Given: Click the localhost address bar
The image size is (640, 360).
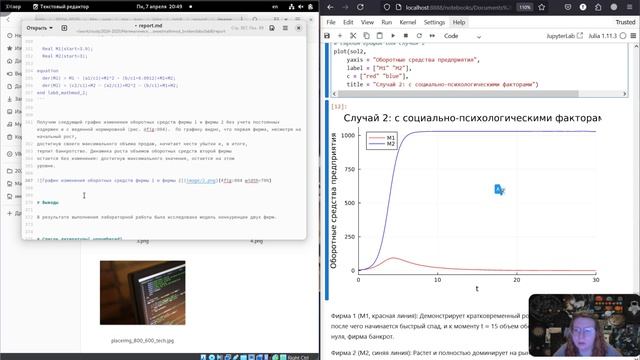Looking at the screenshot, I should point(457,7).
